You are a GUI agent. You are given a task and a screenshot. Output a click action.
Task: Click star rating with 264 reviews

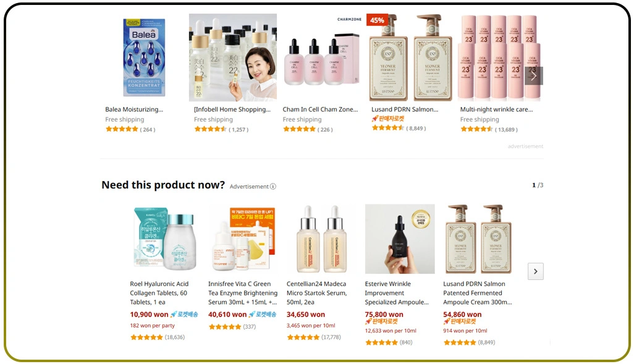[122, 129]
